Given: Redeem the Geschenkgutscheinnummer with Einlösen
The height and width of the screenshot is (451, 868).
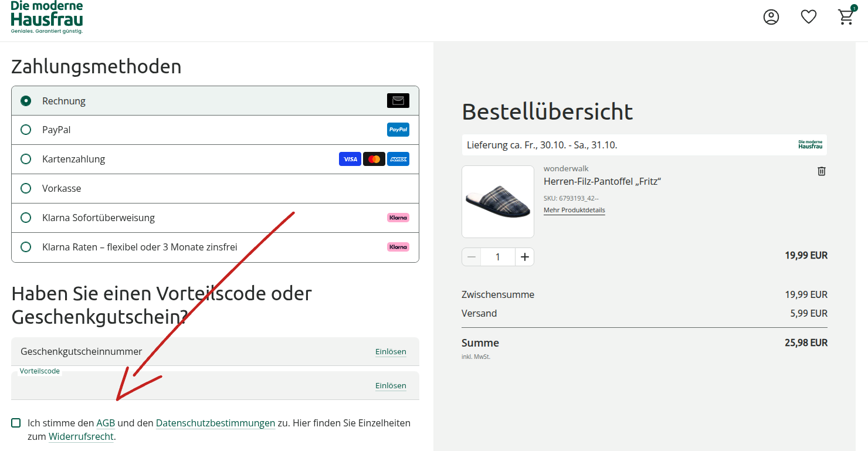Looking at the screenshot, I should 391,352.
